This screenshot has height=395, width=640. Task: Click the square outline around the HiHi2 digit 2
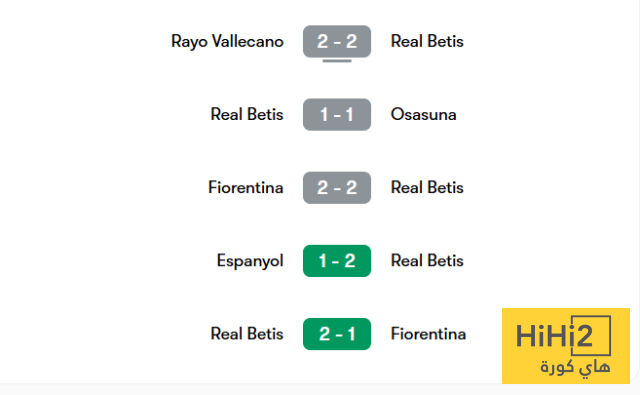click(x=591, y=335)
